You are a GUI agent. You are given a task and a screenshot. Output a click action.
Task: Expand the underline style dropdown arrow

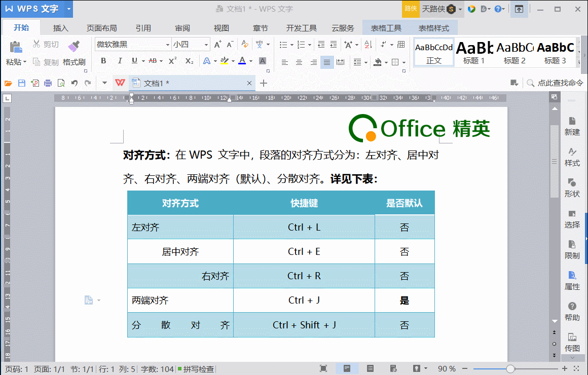click(x=143, y=61)
